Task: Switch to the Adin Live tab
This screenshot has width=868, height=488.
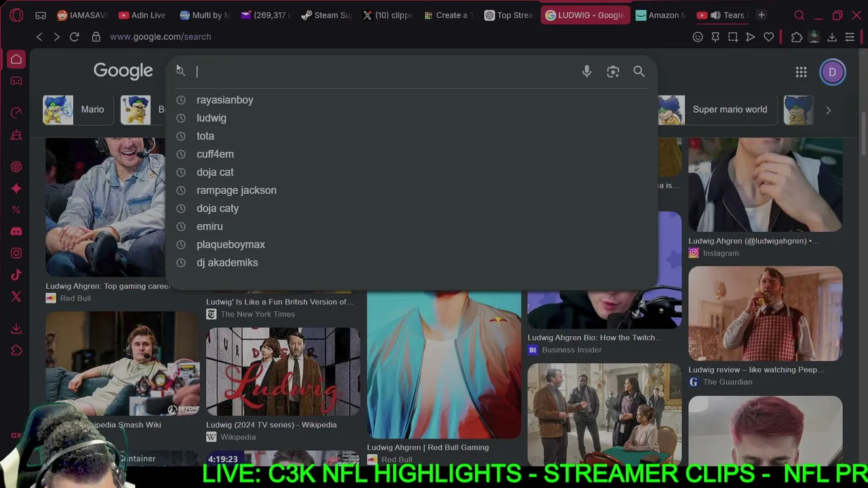Action: point(142,15)
